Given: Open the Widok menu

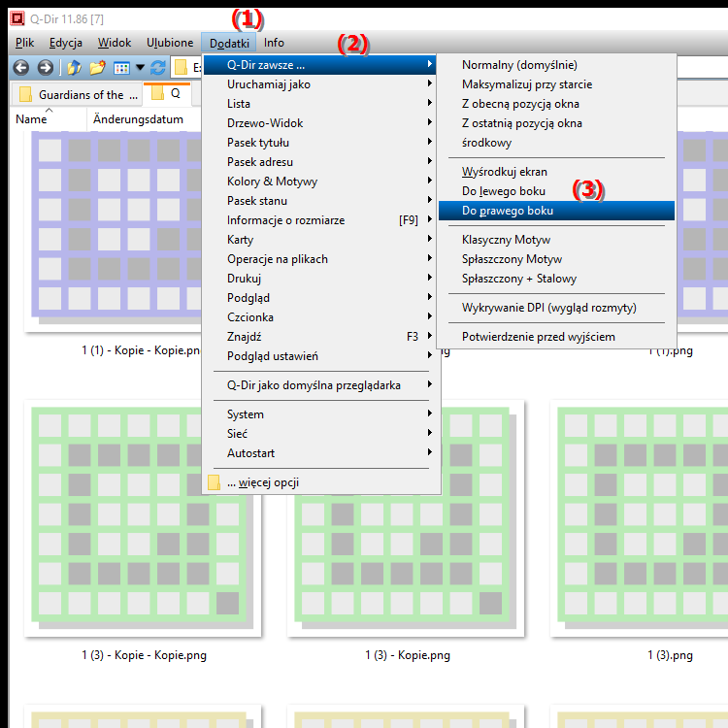Looking at the screenshot, I should click(x=115, y=43).
